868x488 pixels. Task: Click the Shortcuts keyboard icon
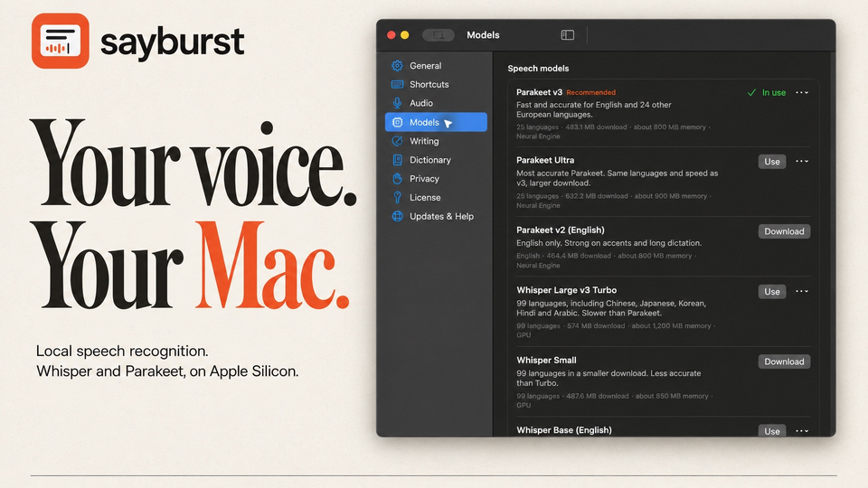click(x=397, y=85)
